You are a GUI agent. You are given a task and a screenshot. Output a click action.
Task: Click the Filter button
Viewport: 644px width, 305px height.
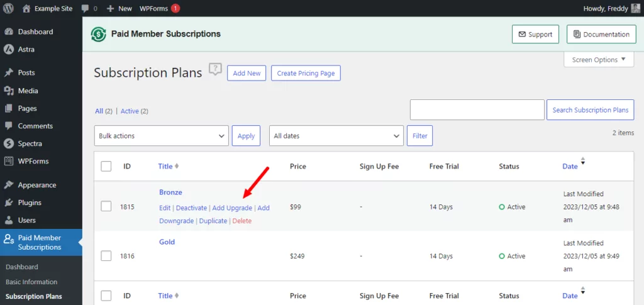tap(419, 135)
